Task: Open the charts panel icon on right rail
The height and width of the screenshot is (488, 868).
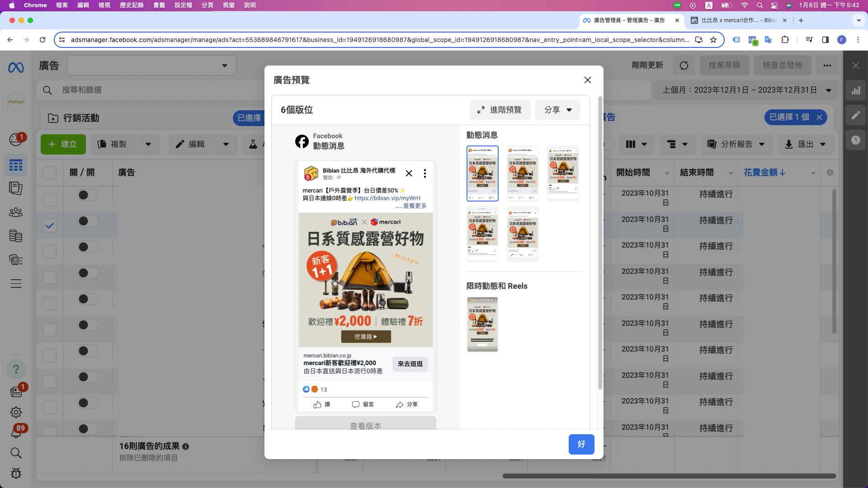Action: pos(856,91)
